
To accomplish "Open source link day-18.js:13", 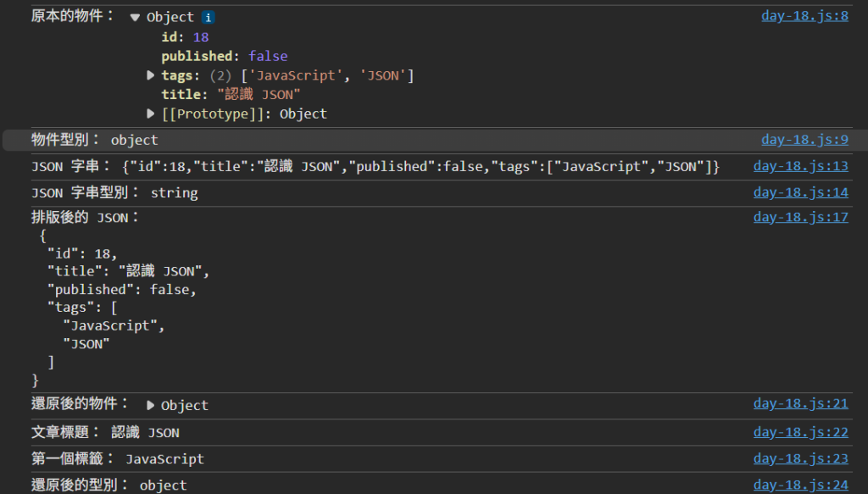I will coord(800,166).
